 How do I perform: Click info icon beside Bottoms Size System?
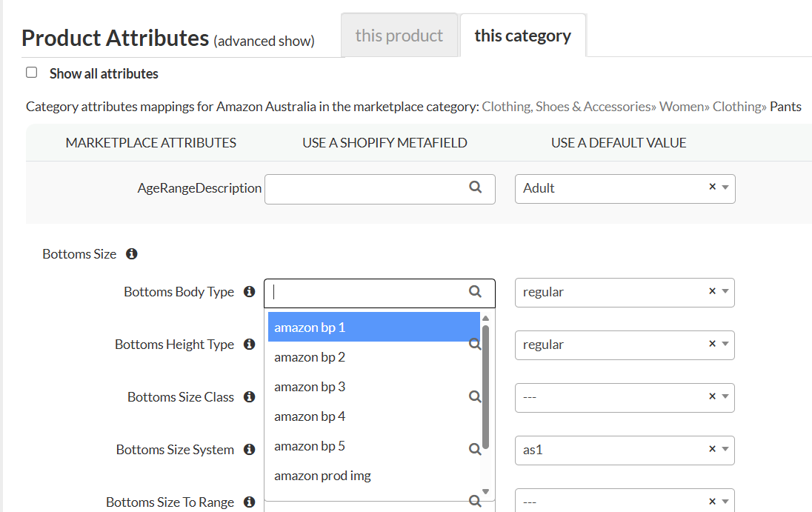click(250, 450)
